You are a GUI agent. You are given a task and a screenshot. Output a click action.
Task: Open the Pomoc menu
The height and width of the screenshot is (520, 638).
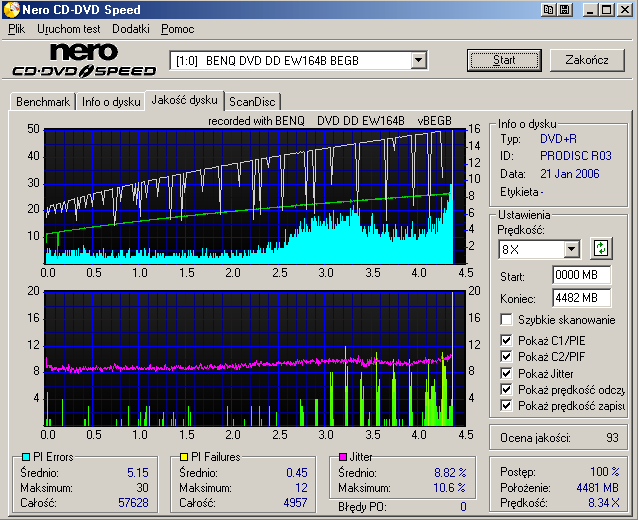tap(177, 29)
